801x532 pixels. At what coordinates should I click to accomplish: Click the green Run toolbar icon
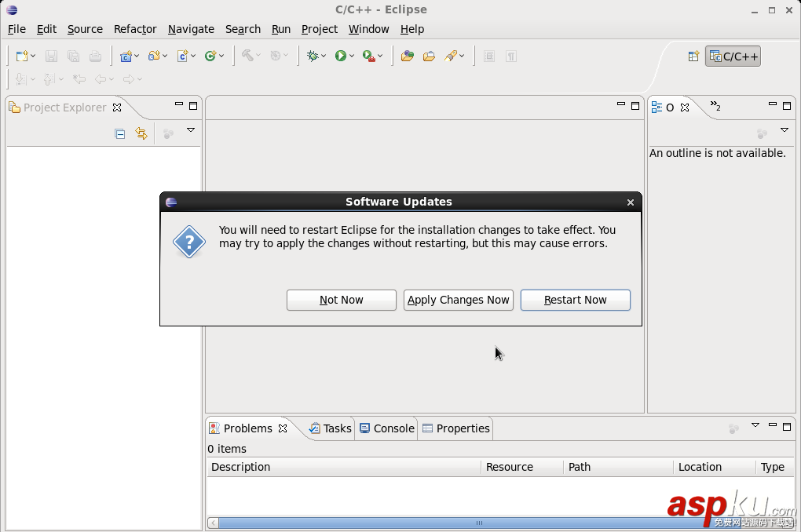click(x=341, y=56)
